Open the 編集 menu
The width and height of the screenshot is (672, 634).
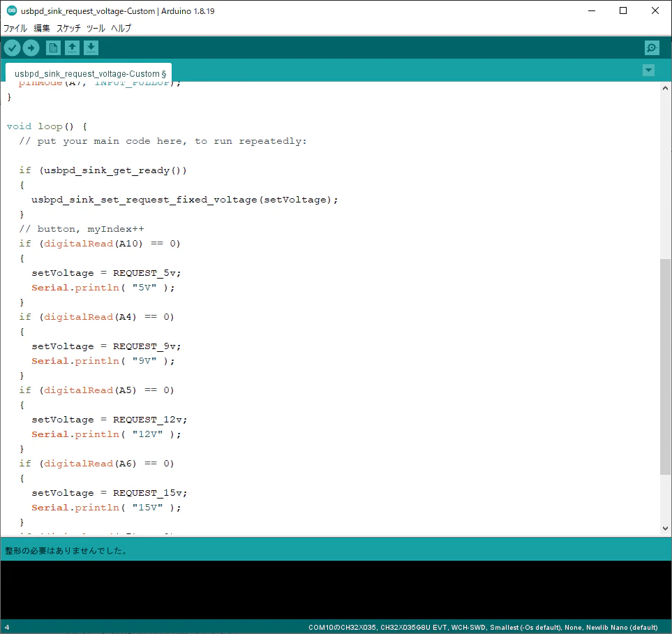[x=42, y=29]
